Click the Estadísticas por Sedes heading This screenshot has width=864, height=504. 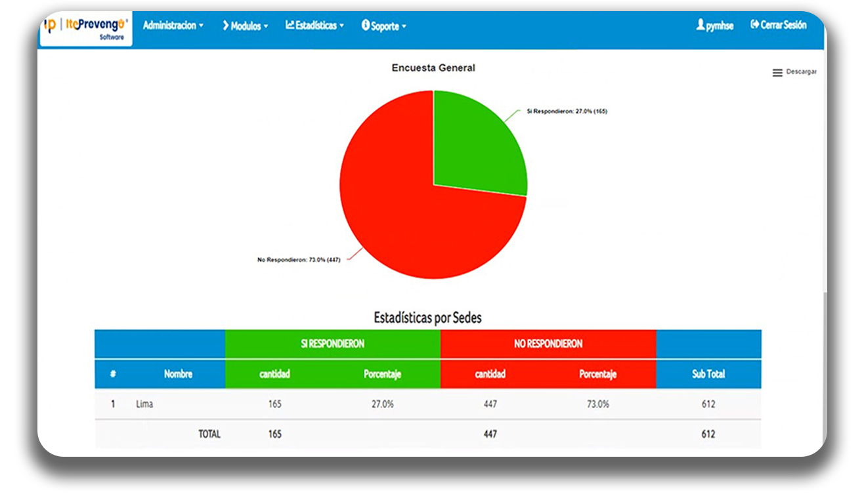pos(427,318)
